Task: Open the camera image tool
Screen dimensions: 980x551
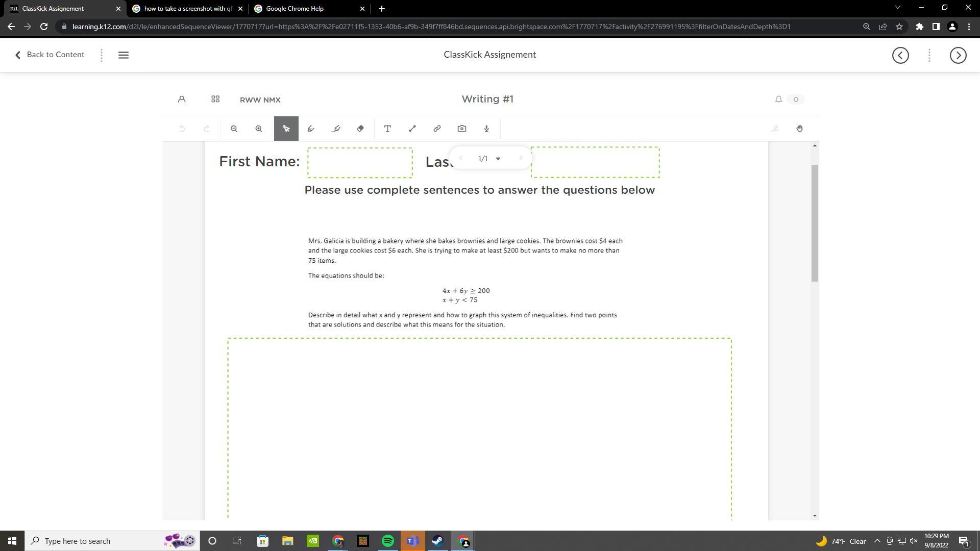Action: [462, 129]
